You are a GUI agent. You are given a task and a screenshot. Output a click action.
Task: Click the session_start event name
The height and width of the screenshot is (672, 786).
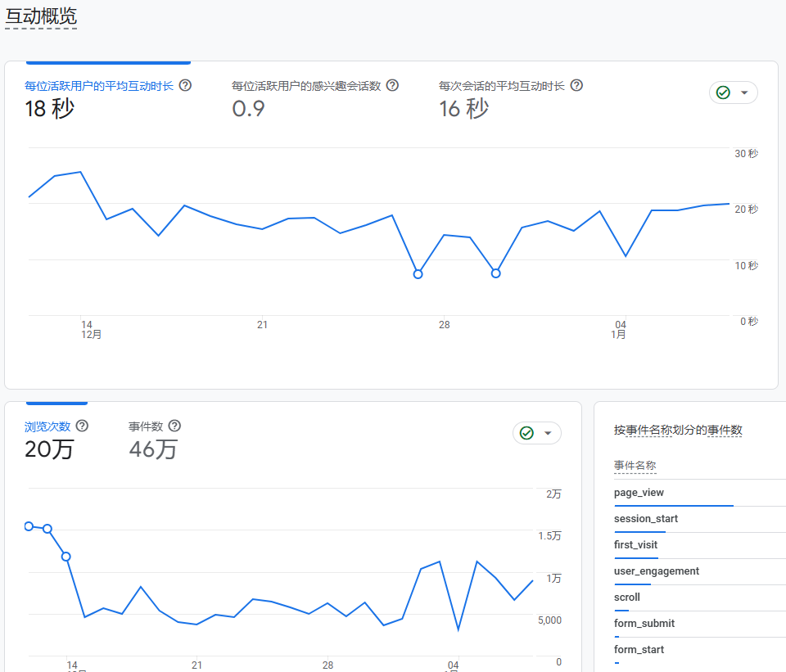point(645,519)
